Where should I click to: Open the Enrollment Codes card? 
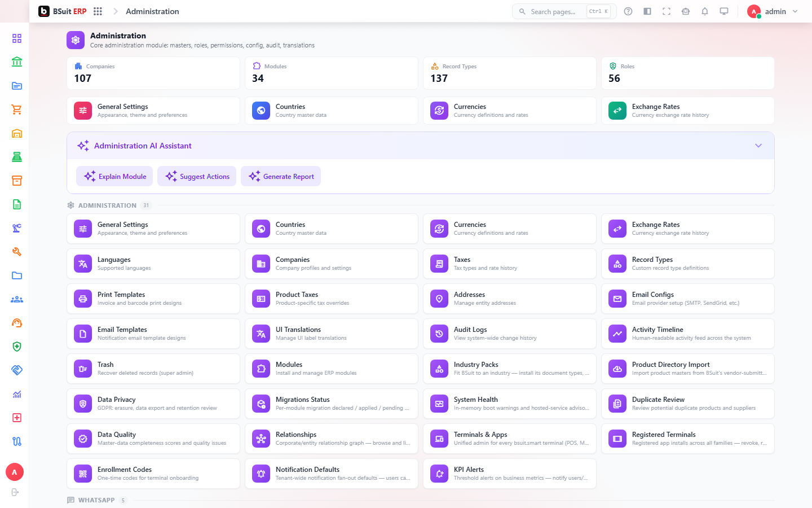[x=153, y=474]
